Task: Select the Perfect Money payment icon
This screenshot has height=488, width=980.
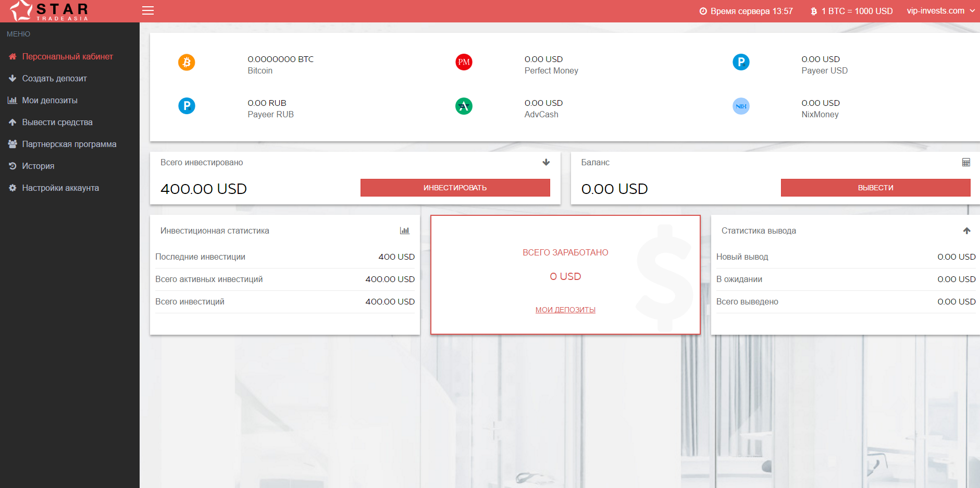Action: point(464,62)
